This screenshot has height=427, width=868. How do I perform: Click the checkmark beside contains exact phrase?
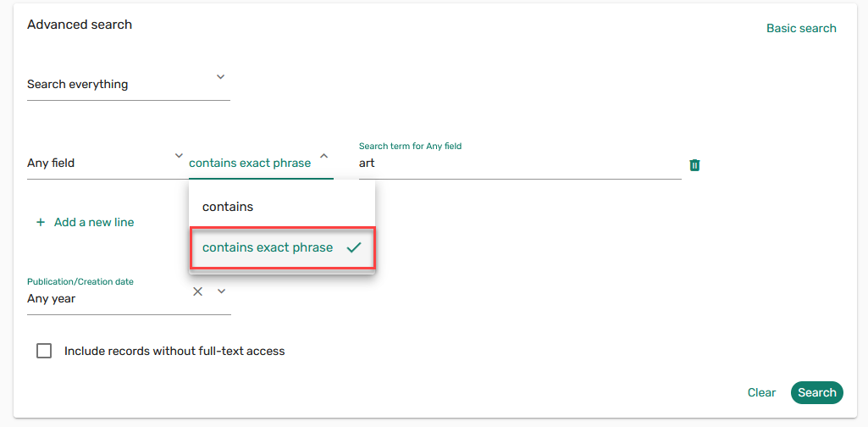[x=354, y=247]
